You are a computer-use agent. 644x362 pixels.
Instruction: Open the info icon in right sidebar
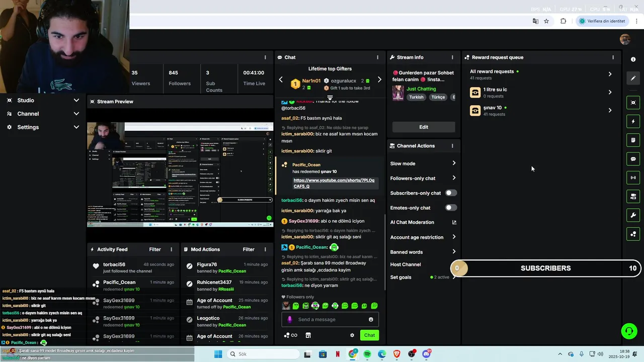tap(633, 59)
